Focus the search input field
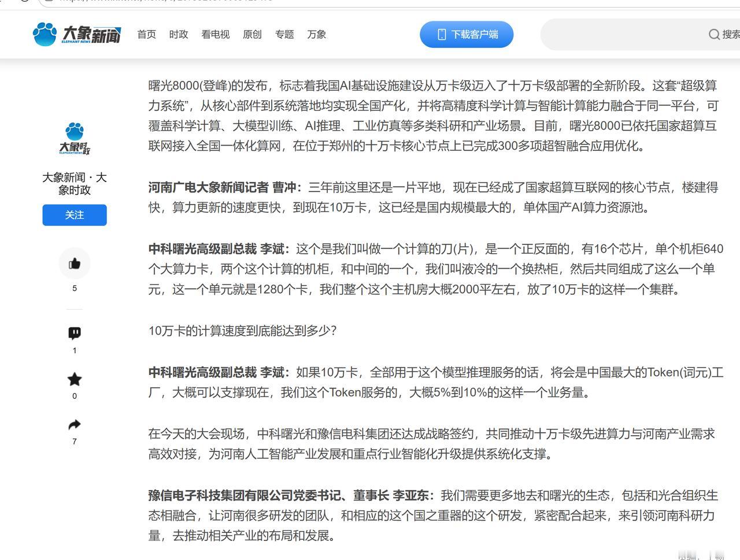This screenshot has height=560, width=740. pos(640,34)
